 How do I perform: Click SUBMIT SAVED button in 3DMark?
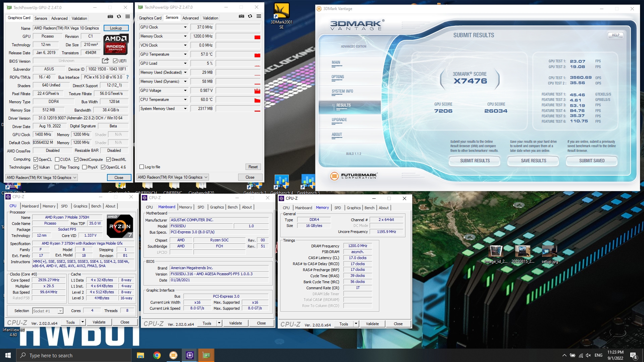coord(592,161)
